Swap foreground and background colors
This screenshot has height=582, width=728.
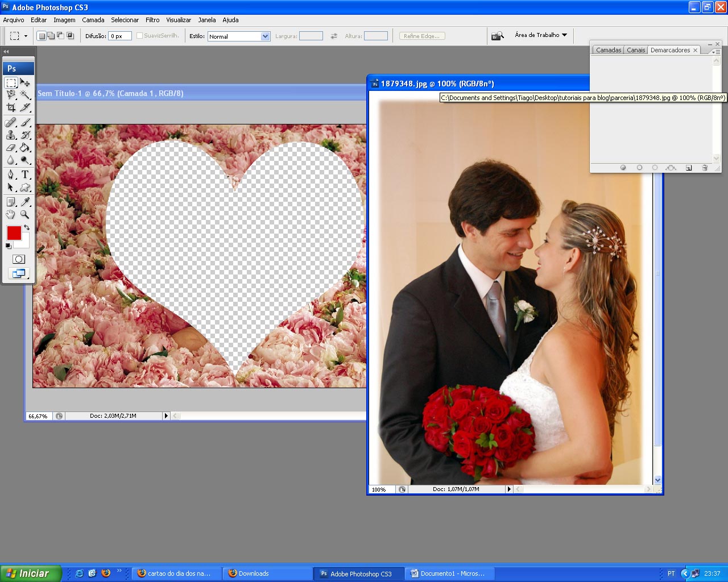(x=27, y=227)
